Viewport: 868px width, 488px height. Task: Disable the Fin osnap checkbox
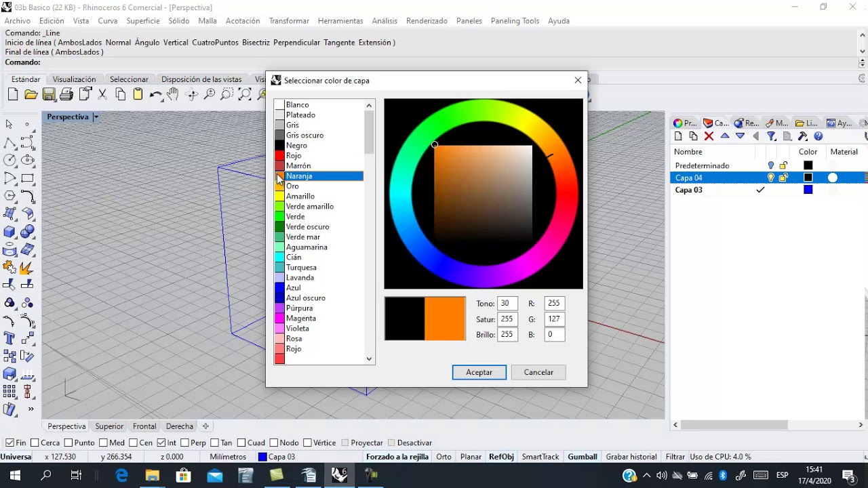coord(9,443)
